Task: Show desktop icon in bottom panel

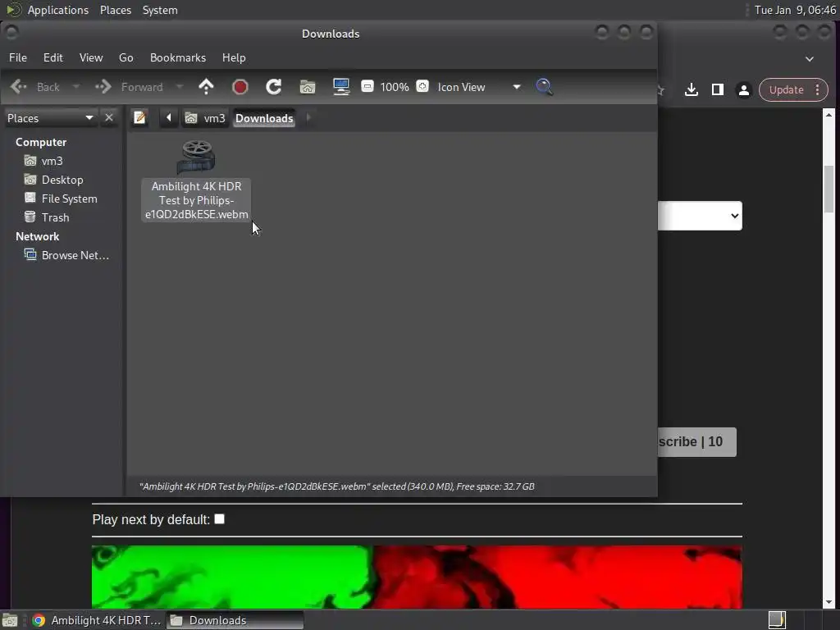Action: coord(10,620)
